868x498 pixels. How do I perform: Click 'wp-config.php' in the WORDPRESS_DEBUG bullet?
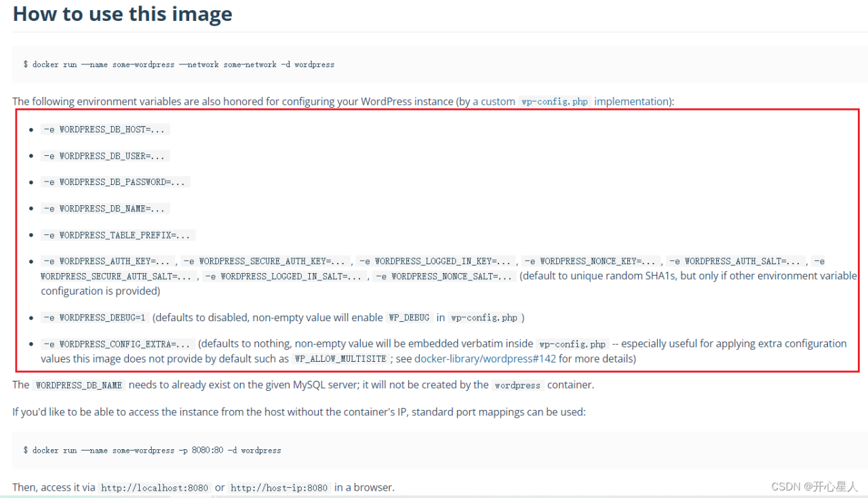[x=484, y=318]
